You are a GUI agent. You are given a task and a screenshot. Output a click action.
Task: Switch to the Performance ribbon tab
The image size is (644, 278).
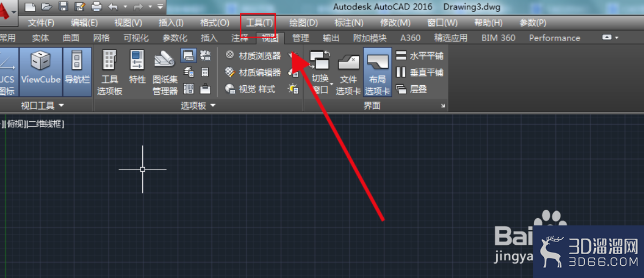pyautogui.click(x=554, y=38)
